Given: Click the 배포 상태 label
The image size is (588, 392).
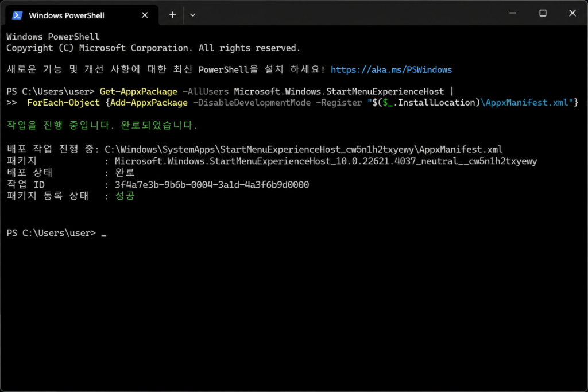Looking at the screenshot, I should coord(30,172).
